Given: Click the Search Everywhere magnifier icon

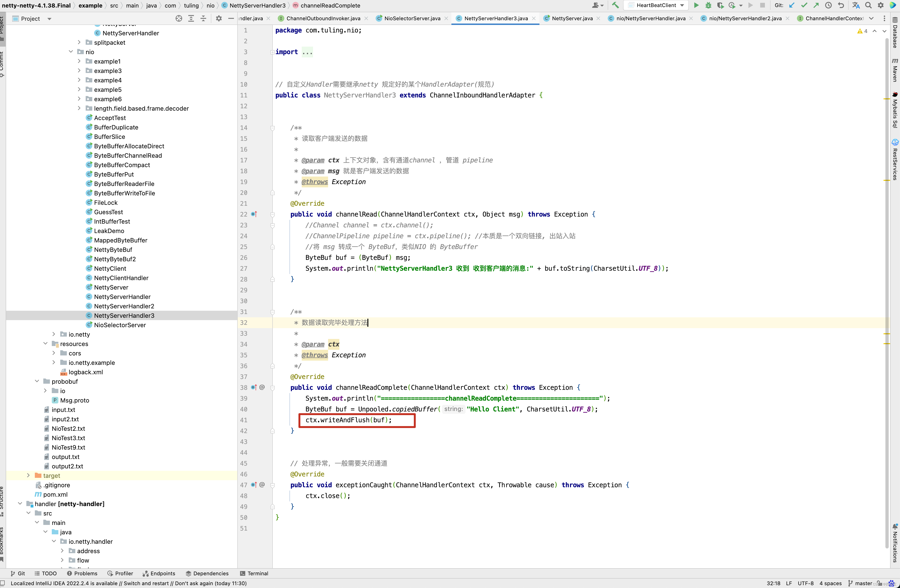Looking at the screenshot, I should (x=868, y=5).
